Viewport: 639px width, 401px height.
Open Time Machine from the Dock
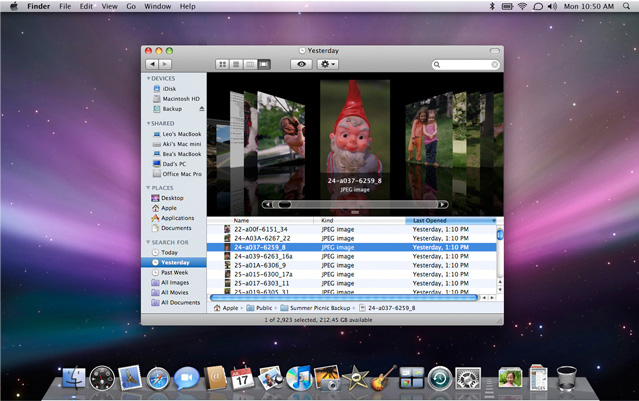click(440, 378)
